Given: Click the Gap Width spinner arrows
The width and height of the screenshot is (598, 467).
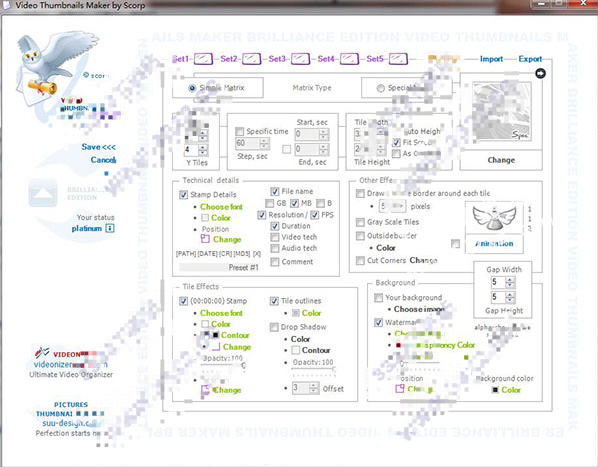Looking at the screenshot, I should click(x=510, y=282).
